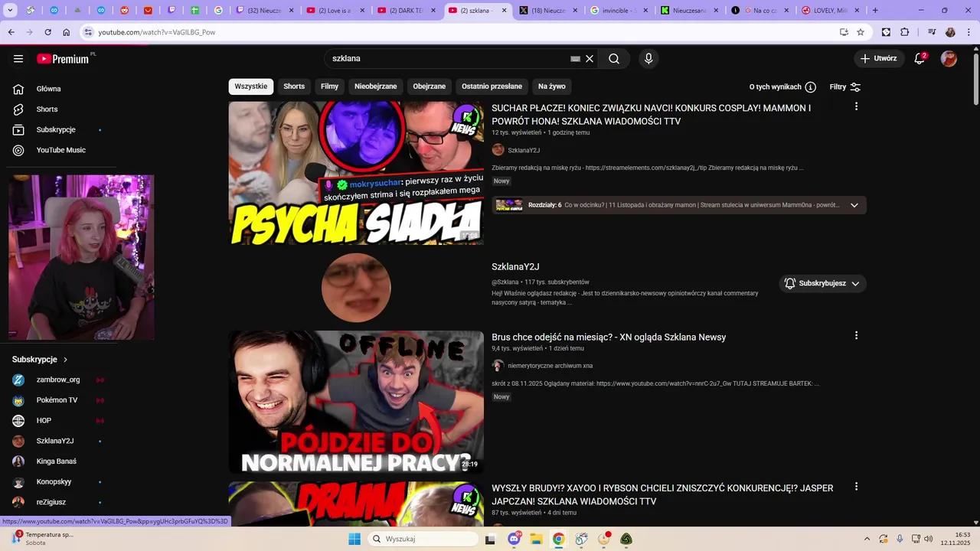Go to YouTube Premium home via logo
The image size is (980, 551).
tap(64, 59)
